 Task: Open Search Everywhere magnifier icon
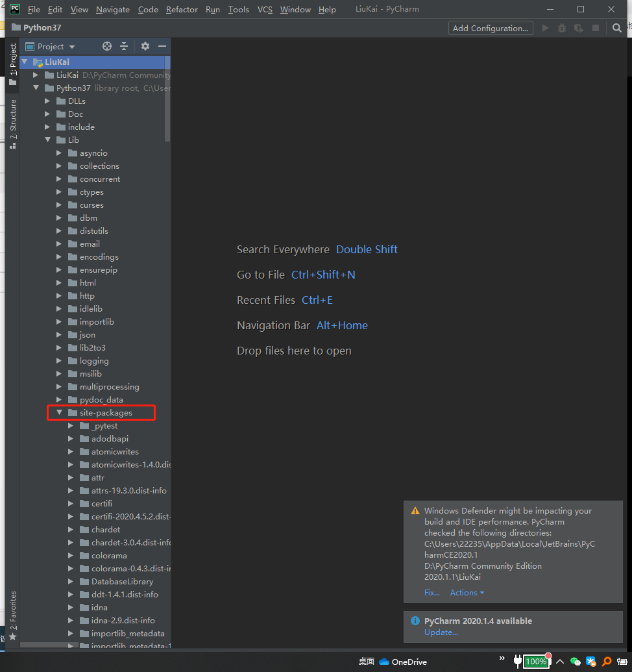pos(616,29)
